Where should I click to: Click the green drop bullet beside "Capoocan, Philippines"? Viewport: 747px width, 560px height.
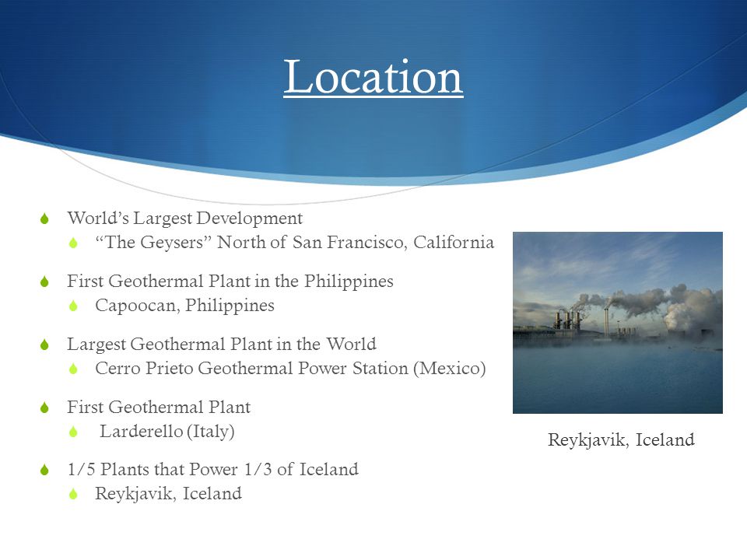coord(73,306)
